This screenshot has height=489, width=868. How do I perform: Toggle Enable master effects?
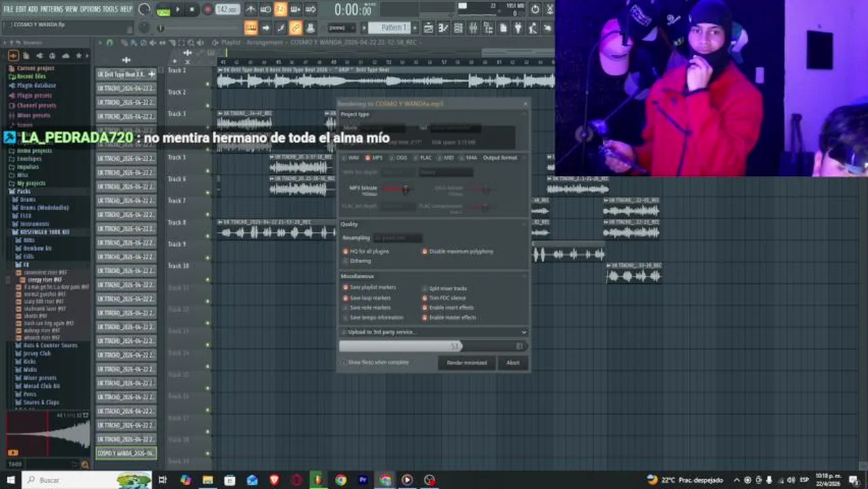click(450, 317)
